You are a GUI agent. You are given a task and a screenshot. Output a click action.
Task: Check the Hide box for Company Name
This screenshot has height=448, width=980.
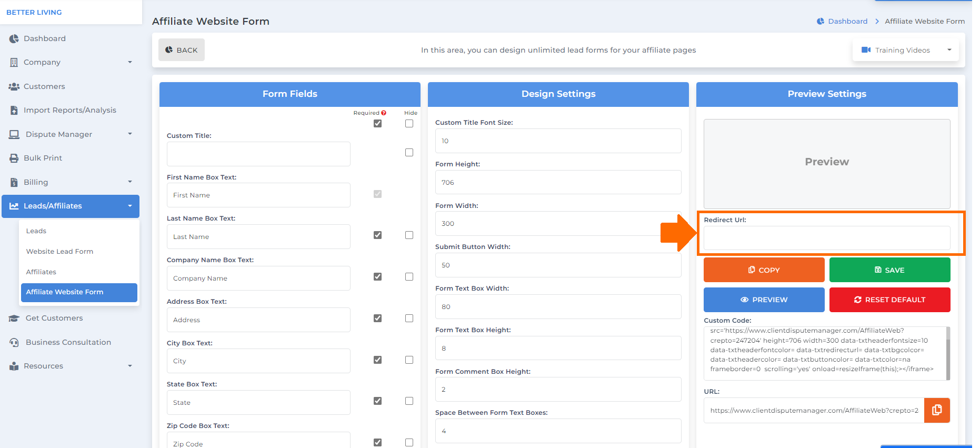coord(409,276)
